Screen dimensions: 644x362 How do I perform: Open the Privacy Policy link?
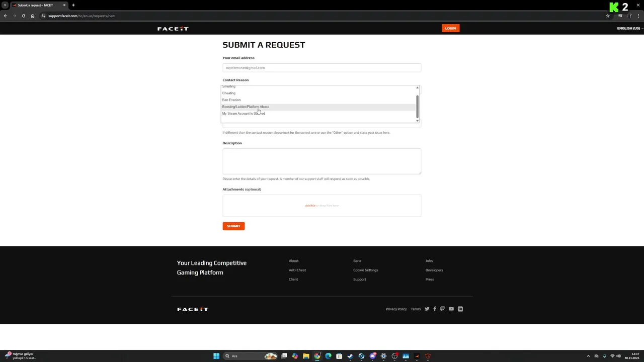pyautogui.click(x=396, y=309)
